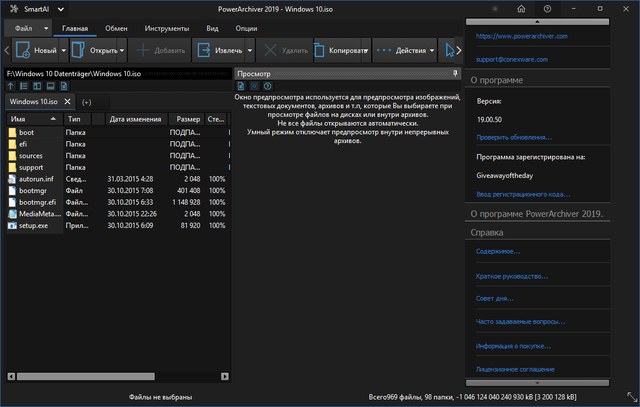Viewport: 640px width, 407px height.
Task: Open the Содержимое help link
Action: (x=498, y=251)
